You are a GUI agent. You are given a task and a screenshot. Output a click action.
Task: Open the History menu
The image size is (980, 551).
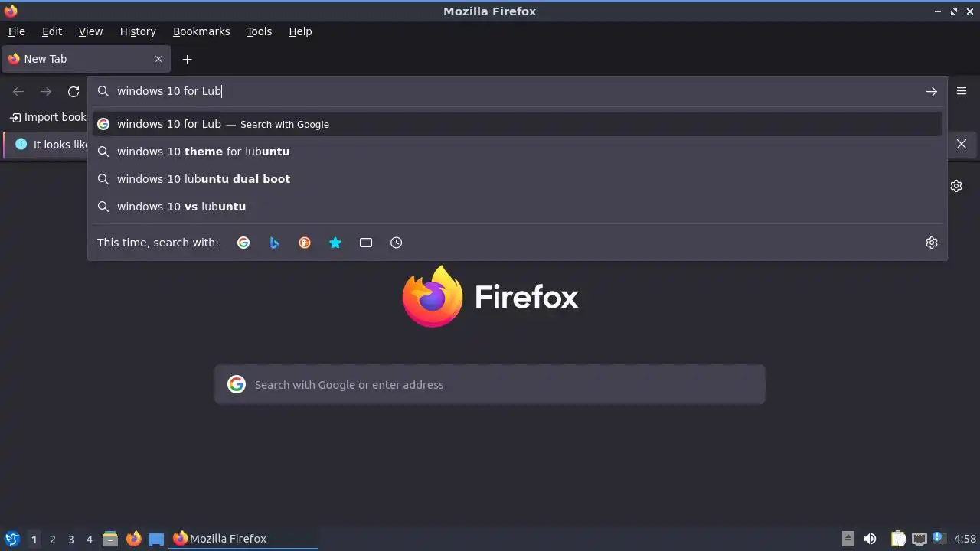[138, 31]
